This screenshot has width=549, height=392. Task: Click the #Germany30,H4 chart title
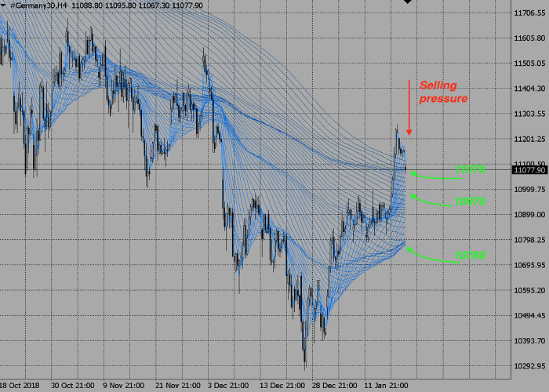click(38, 5)
